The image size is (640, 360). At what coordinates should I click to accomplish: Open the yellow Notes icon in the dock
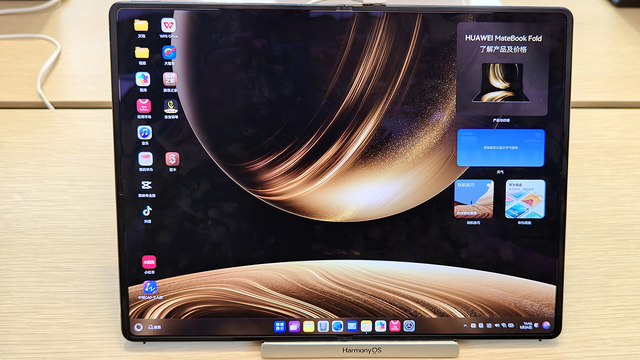click(x=309, y=327)
